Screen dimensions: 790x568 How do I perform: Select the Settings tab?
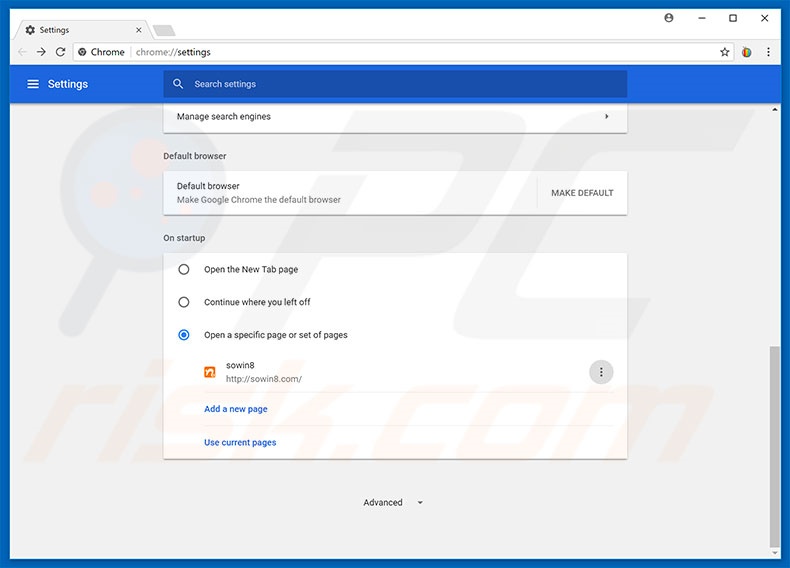click(81, 30)
